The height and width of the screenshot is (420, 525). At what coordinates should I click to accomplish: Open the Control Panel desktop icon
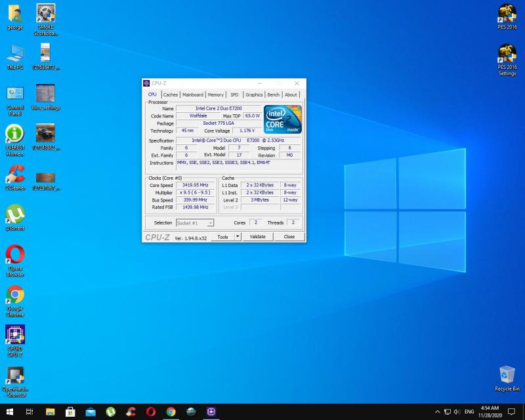[14, 94]
